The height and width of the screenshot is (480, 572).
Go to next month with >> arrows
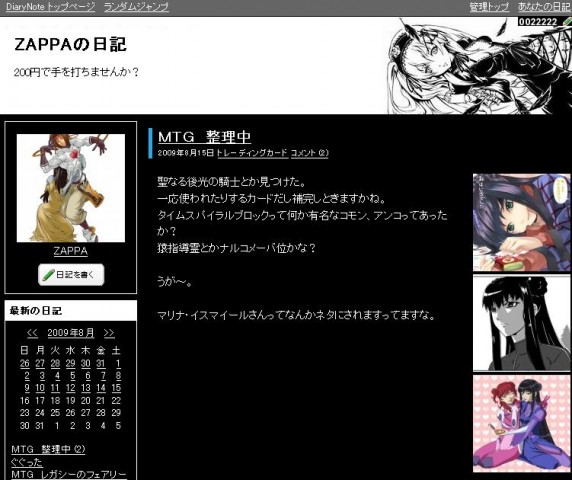[x=109, y=333]
